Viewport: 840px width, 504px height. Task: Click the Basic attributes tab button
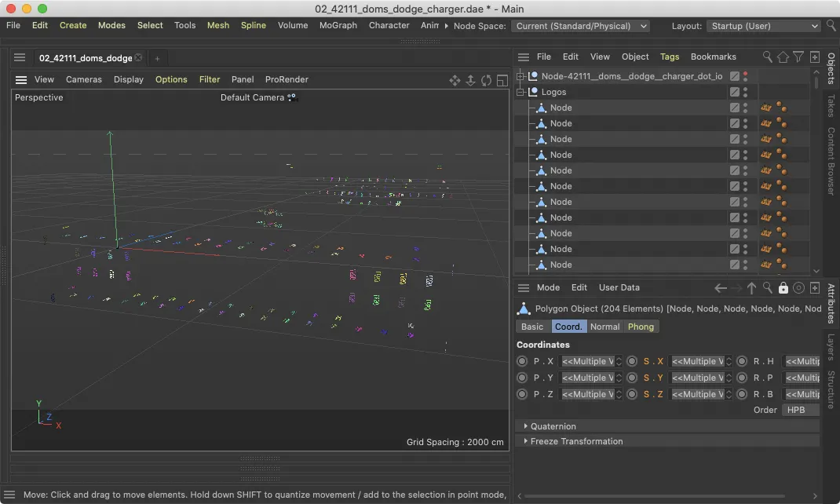pyautogui.click(x=532, y=327)
